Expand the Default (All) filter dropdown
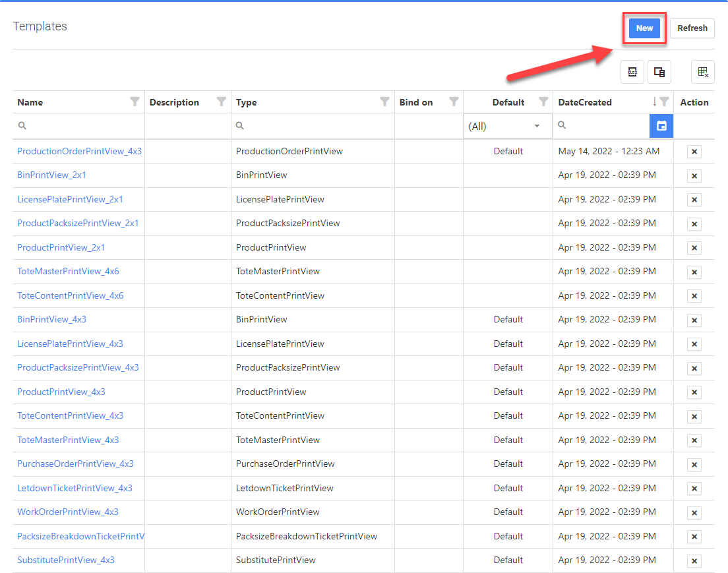The width and height of the screenshot is (728, 573). [537, 126]
